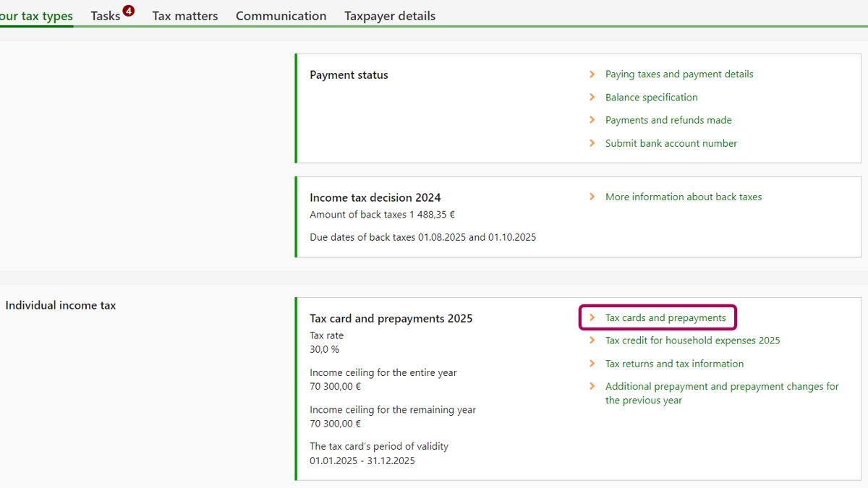
Task: Click the Payment status card heading
Action: (x=349, y=75)
